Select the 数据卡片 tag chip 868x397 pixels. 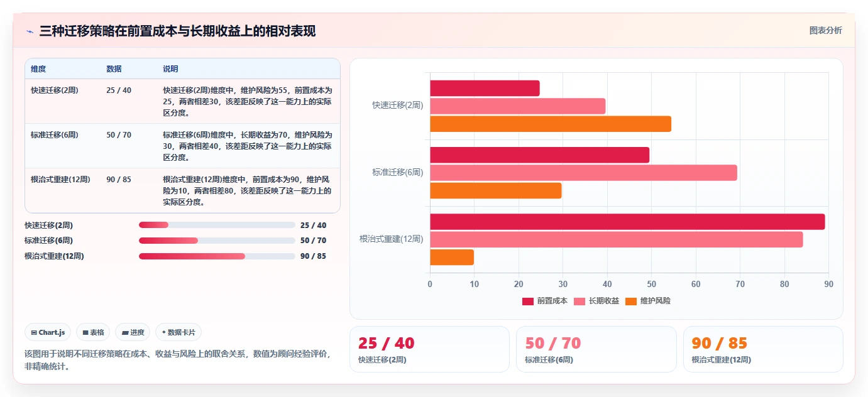click(x=179, y=332)
